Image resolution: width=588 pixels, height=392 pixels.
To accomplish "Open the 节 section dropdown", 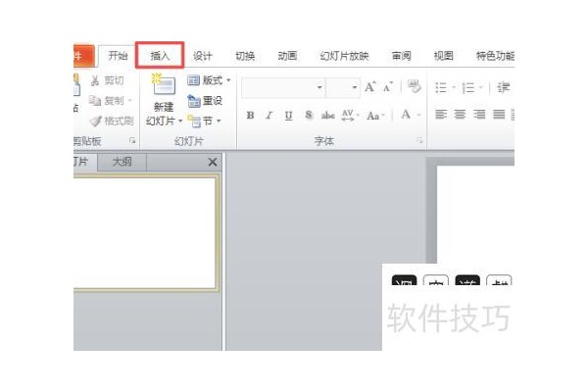I will point(205,121).
